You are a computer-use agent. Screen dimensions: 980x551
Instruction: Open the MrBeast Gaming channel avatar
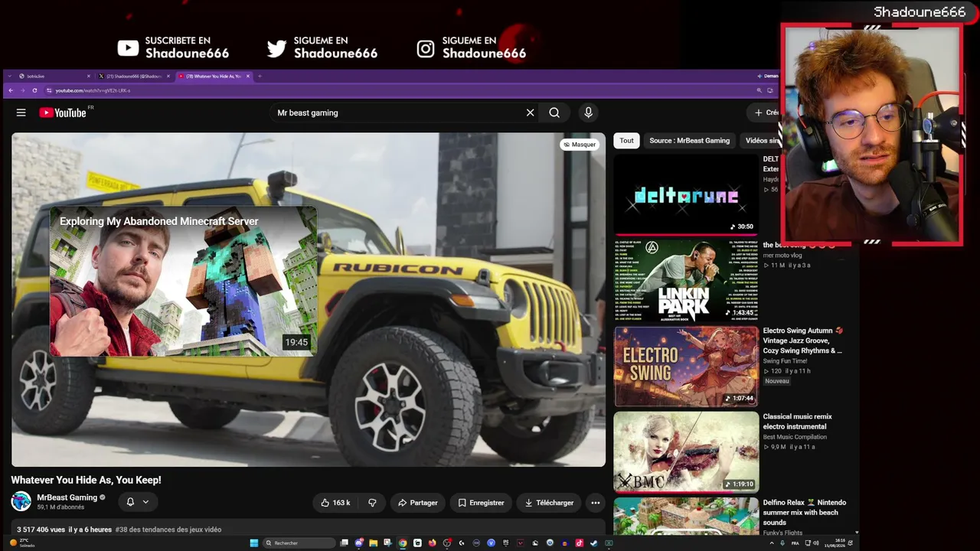21,502
